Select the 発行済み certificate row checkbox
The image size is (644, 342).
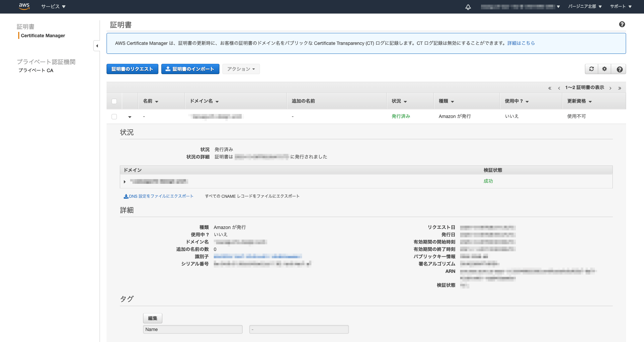pyautogui.click(x=114, y=117)
